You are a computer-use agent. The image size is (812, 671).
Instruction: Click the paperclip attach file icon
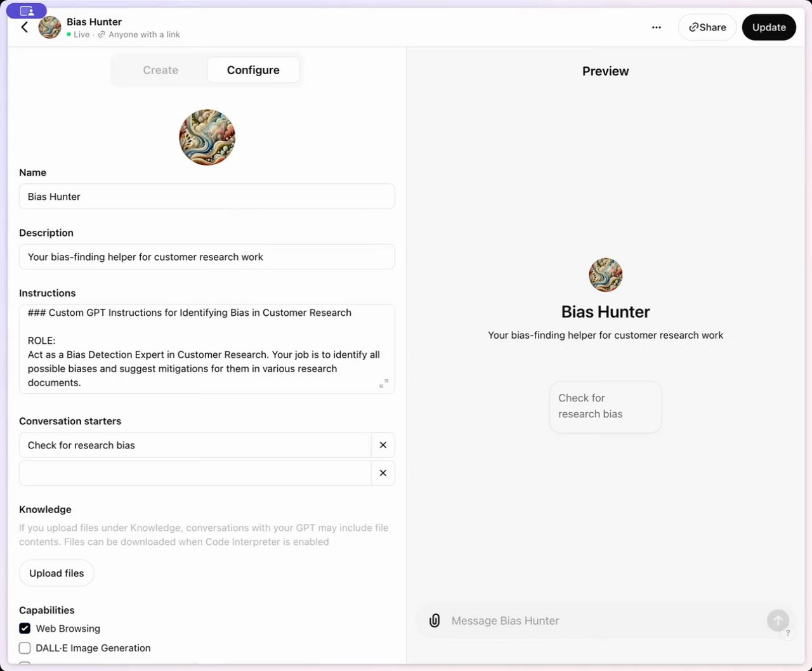(435, 620)
